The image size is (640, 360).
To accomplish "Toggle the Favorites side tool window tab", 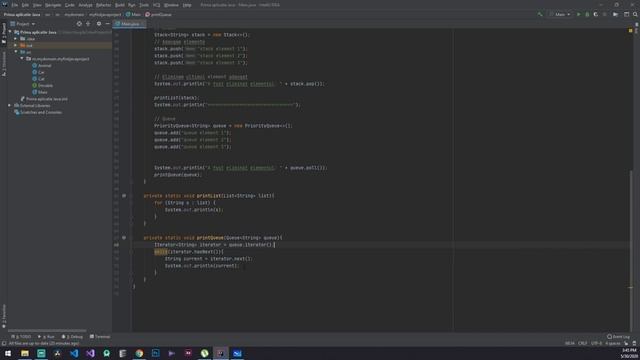I will pyautogui.click(x=4, y=316).
